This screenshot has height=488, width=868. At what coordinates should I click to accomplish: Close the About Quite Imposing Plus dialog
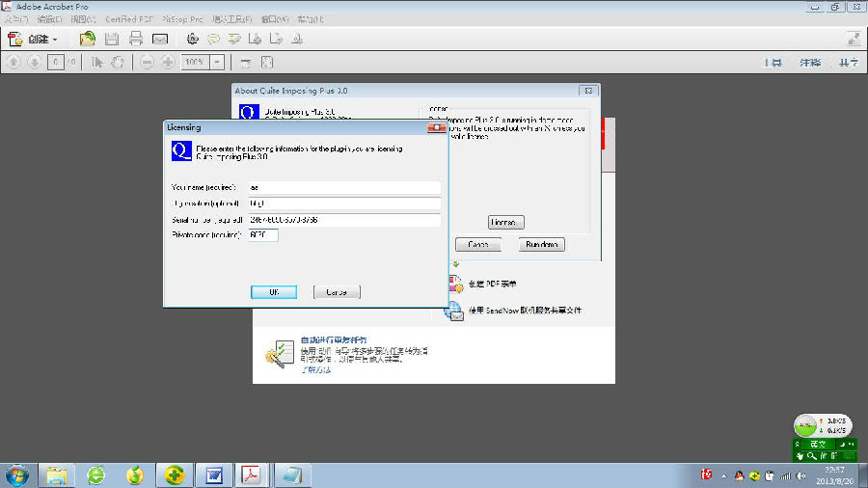tap(588, 91)
